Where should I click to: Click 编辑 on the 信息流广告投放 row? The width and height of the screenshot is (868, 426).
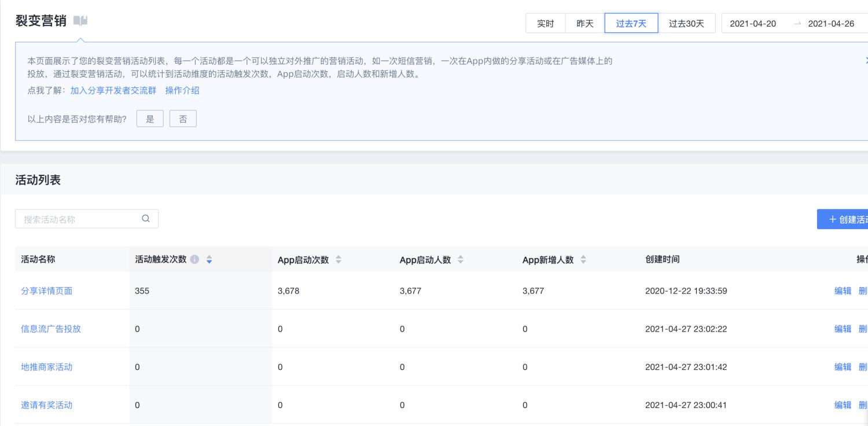[x=843, y=329]
